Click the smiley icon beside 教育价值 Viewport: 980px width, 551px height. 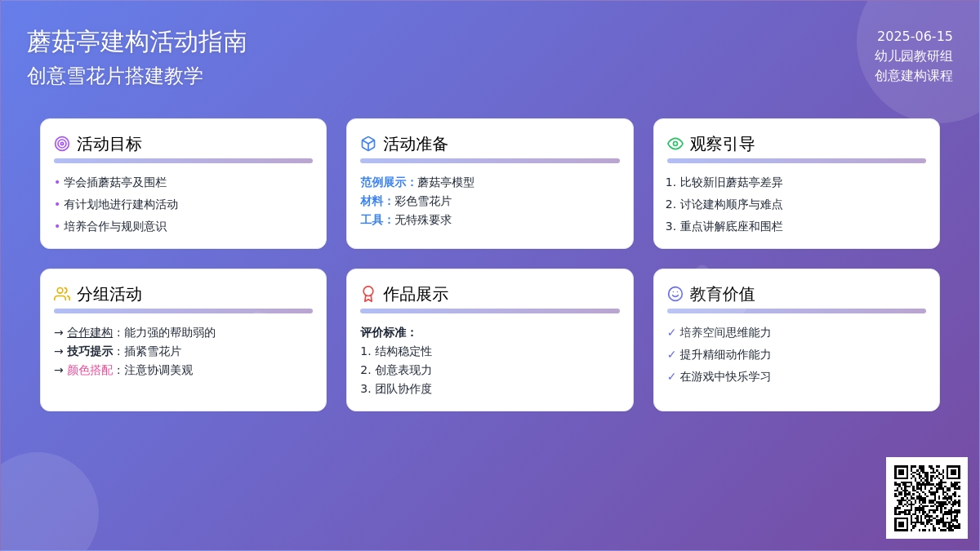click(x=675, y=294)
